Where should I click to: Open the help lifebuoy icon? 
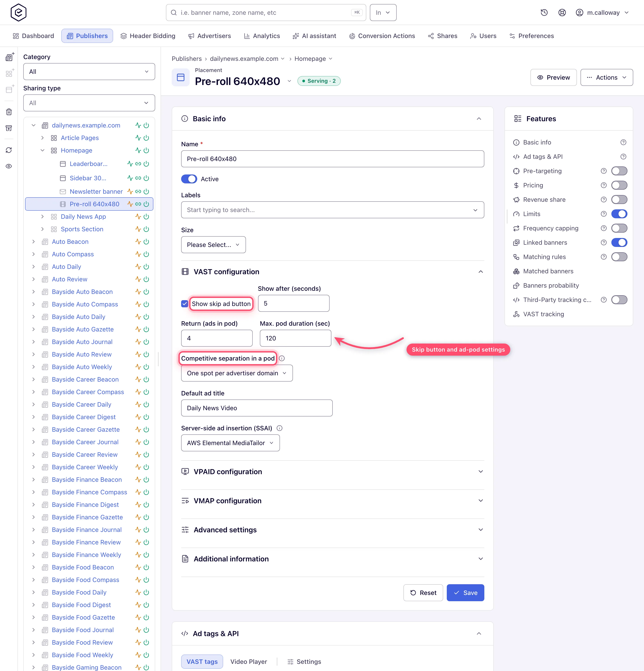point(562,13)
